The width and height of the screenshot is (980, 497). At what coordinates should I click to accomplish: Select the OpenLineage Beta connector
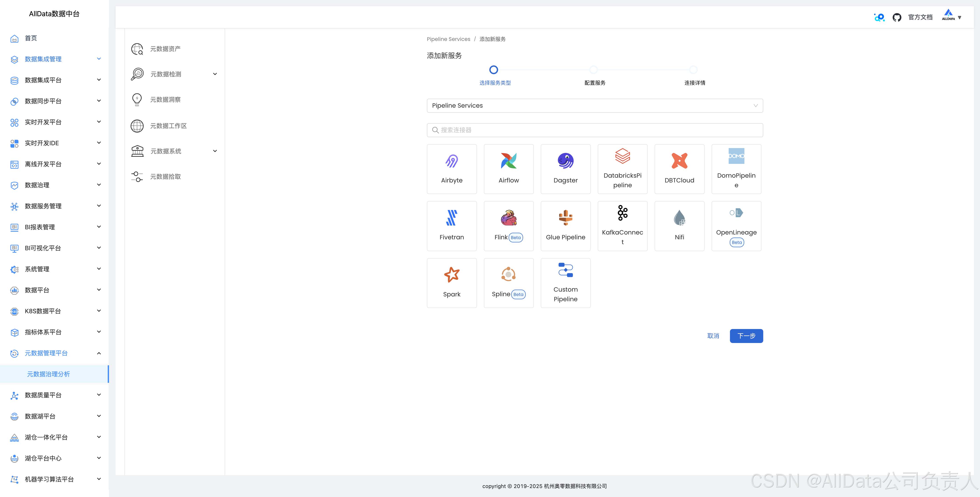pyautogui.click(x=736, y=226)
